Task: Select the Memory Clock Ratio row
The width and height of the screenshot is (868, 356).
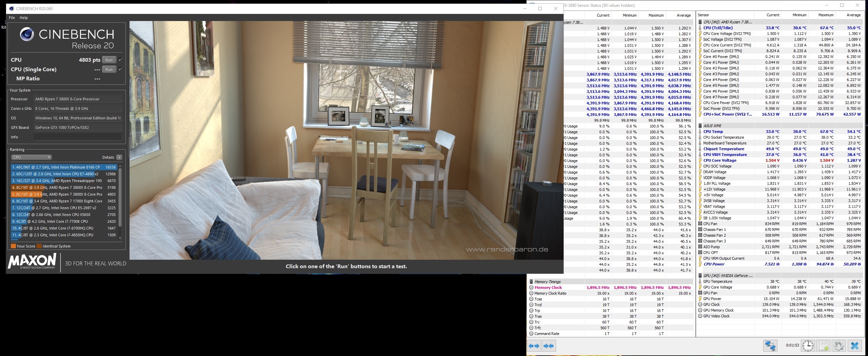Action: [611, 293]
